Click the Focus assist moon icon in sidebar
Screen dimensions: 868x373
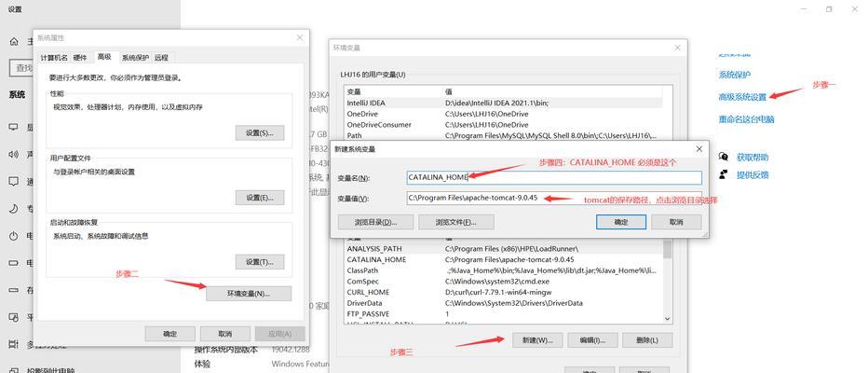click(x=14, y=208)
